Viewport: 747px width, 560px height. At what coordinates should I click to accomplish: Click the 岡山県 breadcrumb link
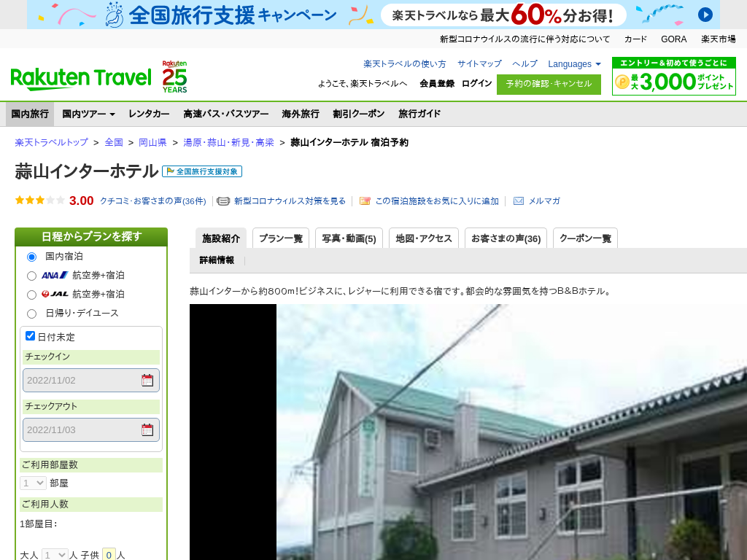pos(152,142)
